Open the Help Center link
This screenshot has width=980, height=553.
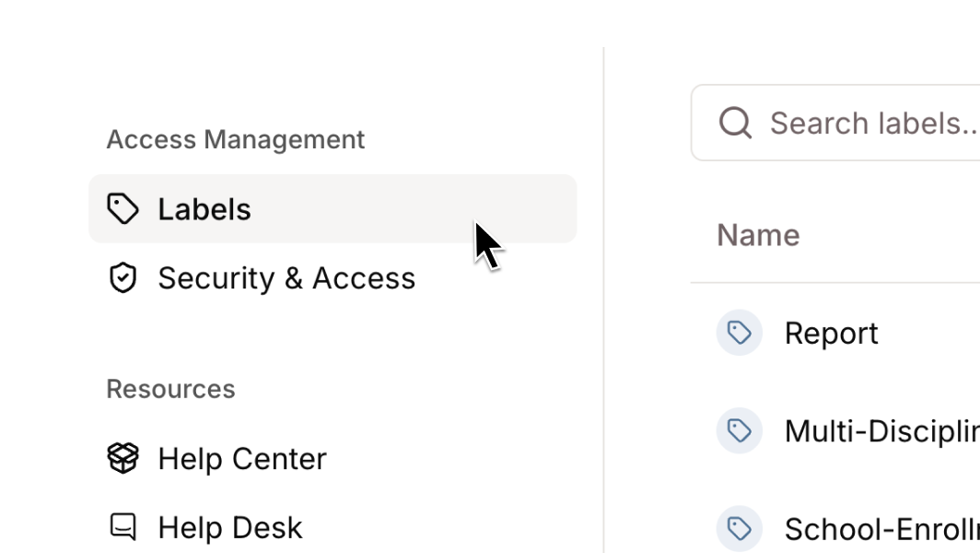point(332,459)
